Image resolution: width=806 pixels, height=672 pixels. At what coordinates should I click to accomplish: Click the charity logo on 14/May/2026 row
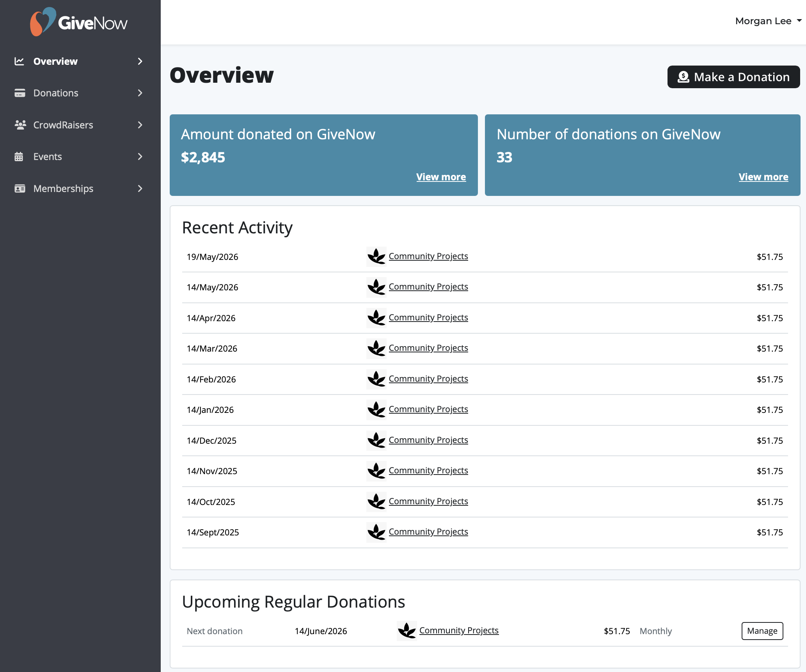376,287
